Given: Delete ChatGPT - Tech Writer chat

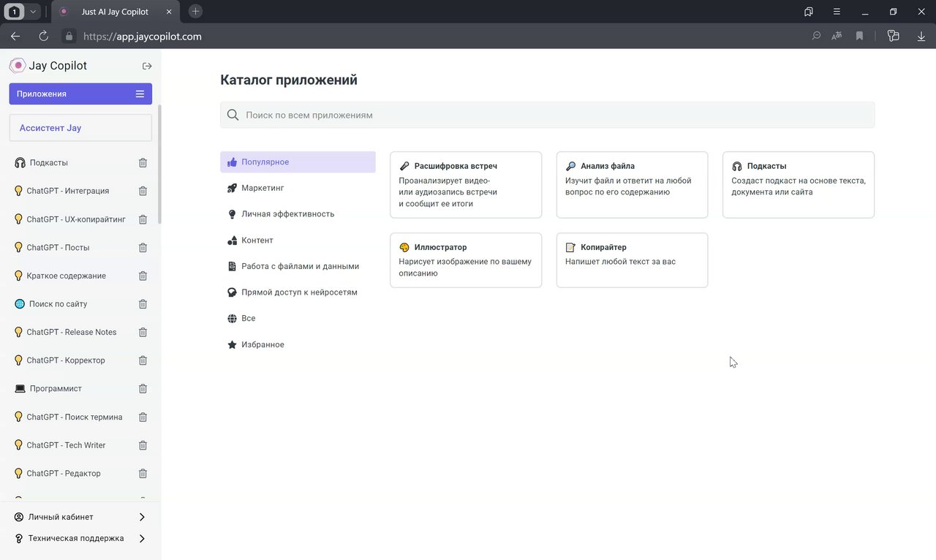Looking at the screenshot, I should [x=143, y=445].
